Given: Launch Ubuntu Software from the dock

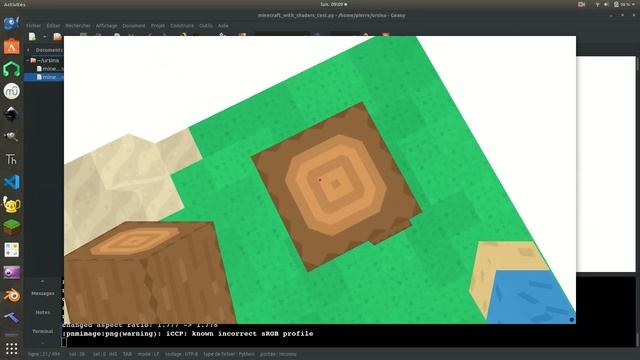Looking at the screenshot, I should click(11, 46).
